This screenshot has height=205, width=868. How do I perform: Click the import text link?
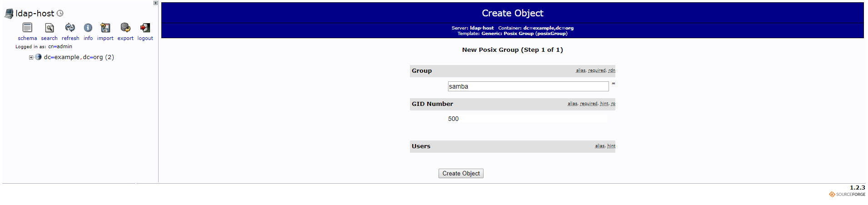[105, 38]
